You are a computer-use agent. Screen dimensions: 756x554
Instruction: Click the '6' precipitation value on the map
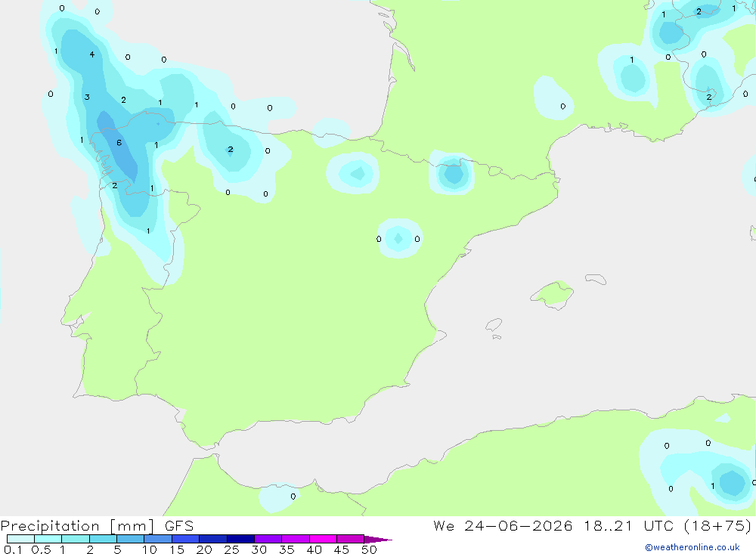pyautogui.click(x=119, y=143)
